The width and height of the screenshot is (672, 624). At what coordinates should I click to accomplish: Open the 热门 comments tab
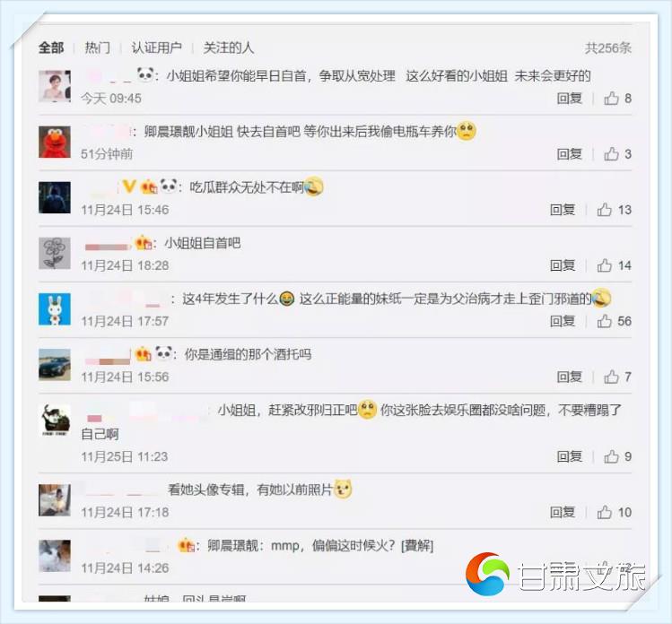(x=97, y=48)
